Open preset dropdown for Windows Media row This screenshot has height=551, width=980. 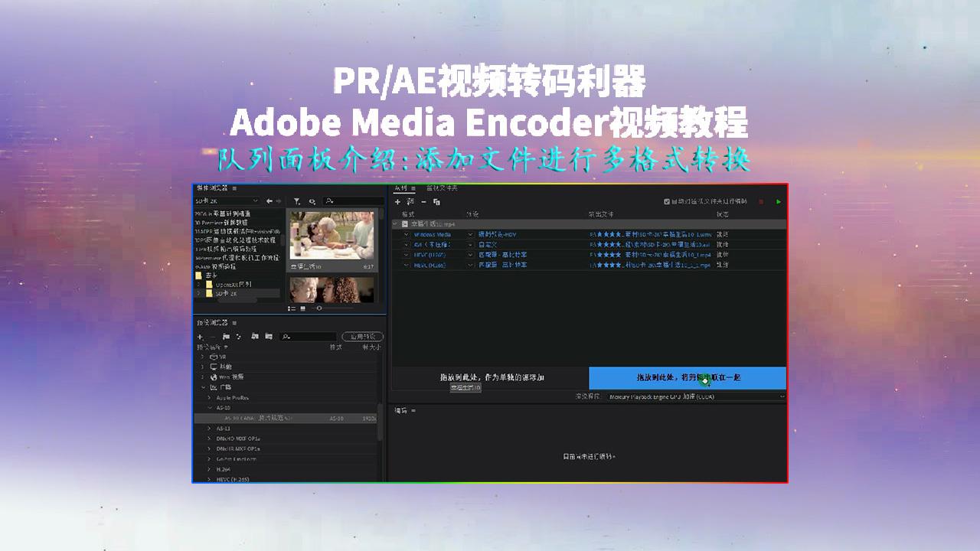coord(471,234)
